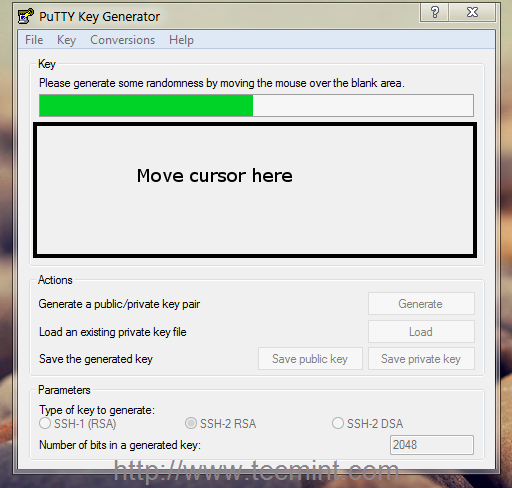
Task: Click the Generate button
Action: point(421,304)
